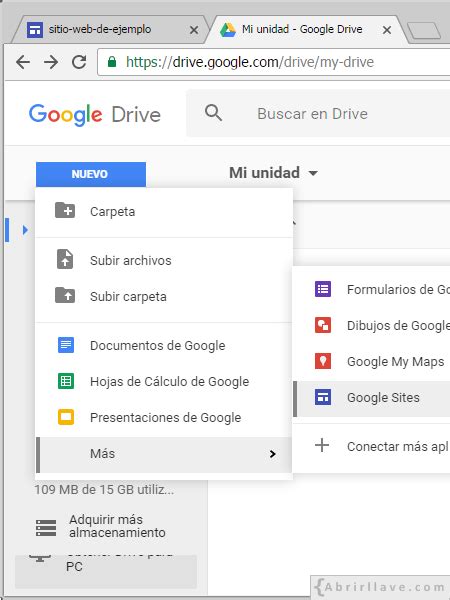
Task: Select Hojas de Cálculo de Google
Action: [164, 381]
